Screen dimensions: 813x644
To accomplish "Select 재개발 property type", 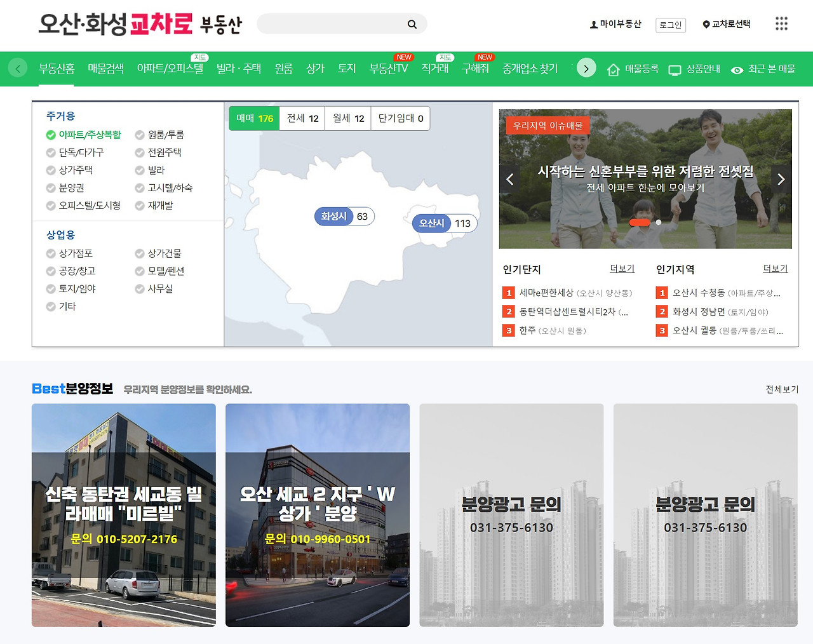I will [154, 206].
